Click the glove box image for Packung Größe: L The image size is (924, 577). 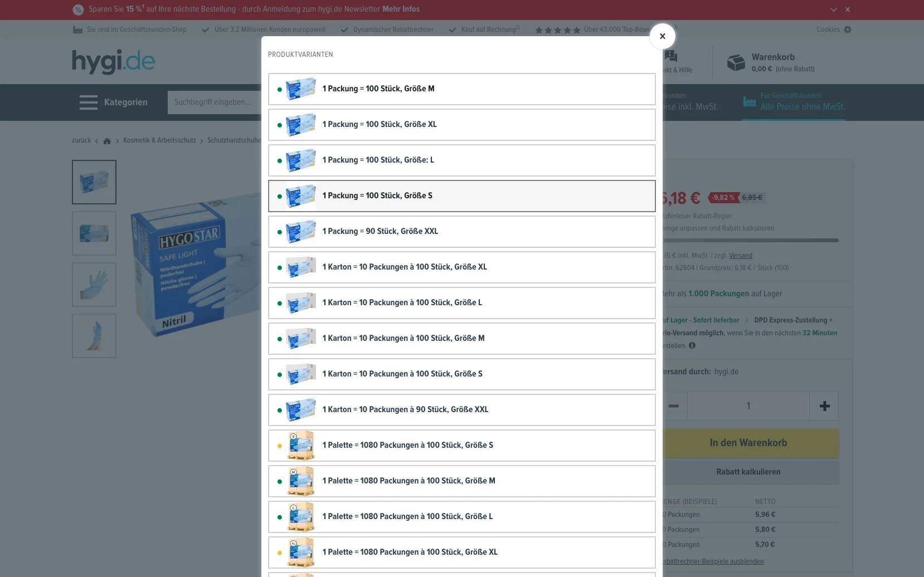pyautogui.click(x=301, y=160)
